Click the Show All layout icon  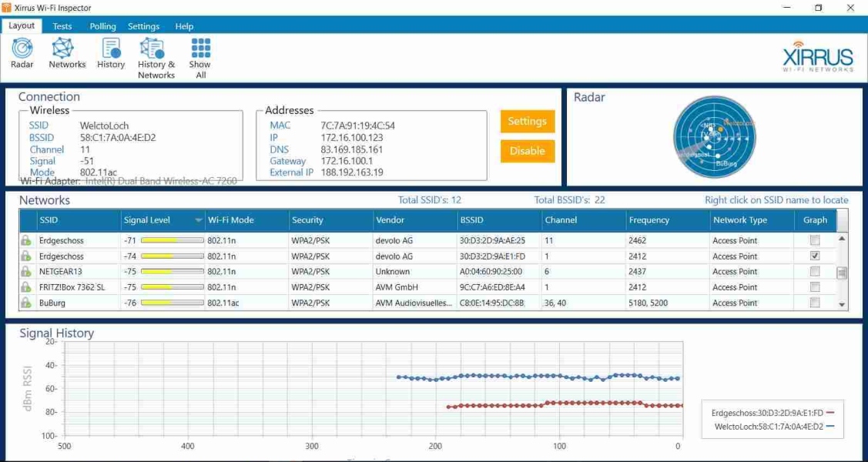200,49
